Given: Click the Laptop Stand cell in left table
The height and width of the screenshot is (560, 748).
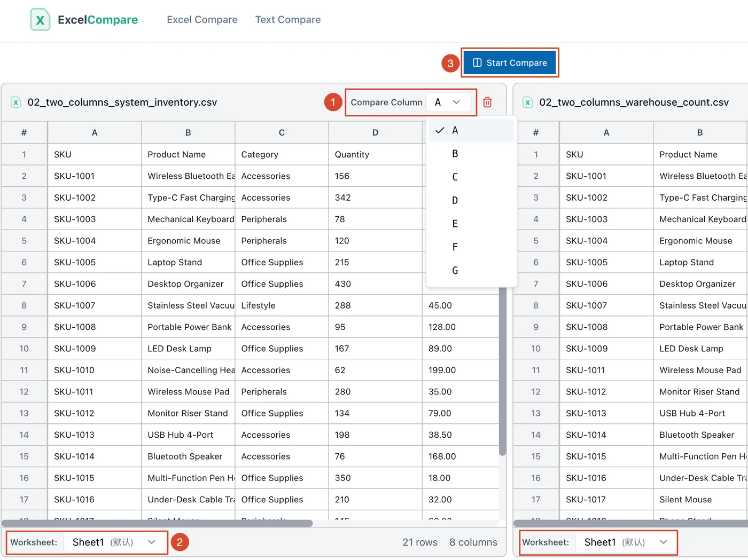Looking at the screenshot, I should 188,263.
